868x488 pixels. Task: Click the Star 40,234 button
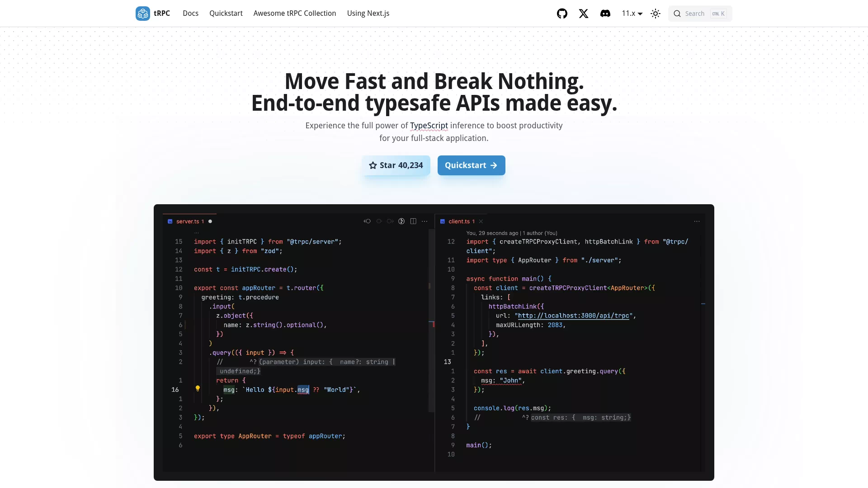coord(396,165)
